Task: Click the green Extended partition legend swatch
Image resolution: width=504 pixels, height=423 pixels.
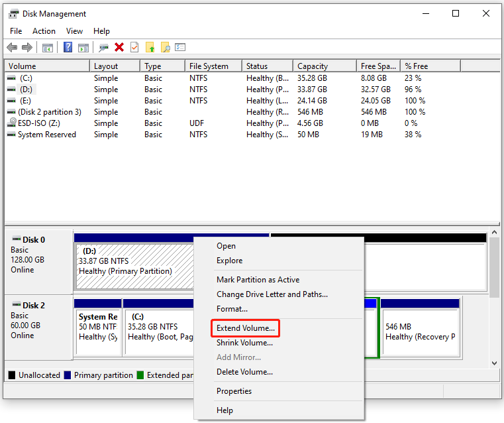Action: [140, 375]
